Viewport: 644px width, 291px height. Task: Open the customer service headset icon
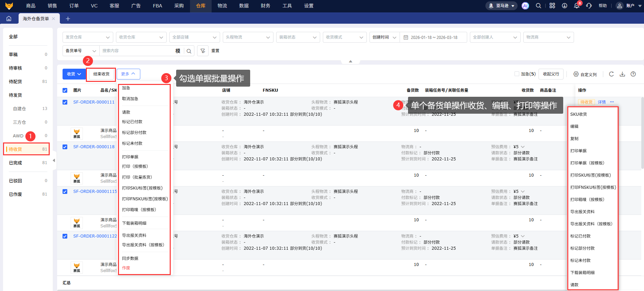point(589,6)
